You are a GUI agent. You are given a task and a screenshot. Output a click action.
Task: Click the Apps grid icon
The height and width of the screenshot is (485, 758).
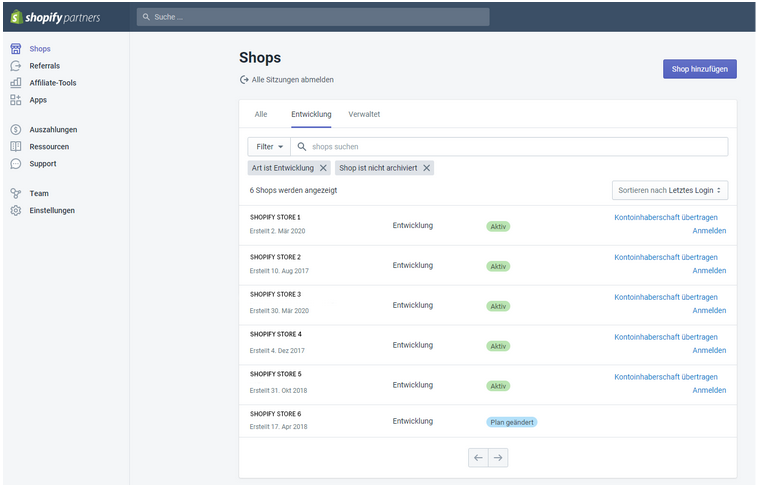click(16, 100)
